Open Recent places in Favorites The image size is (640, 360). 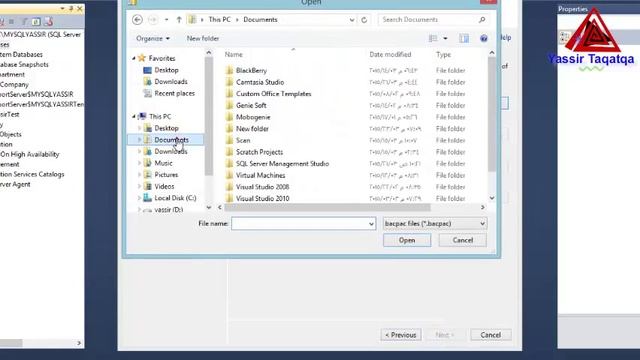pos(174,93)
